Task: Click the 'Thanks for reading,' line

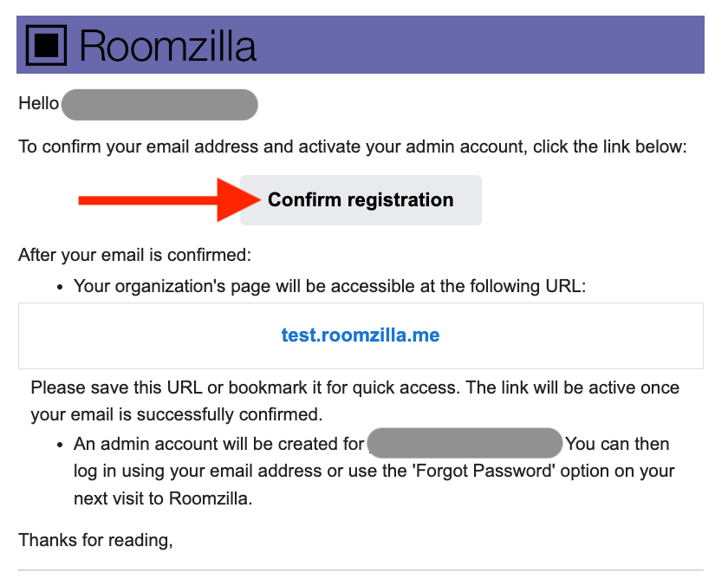Action: 95,541
